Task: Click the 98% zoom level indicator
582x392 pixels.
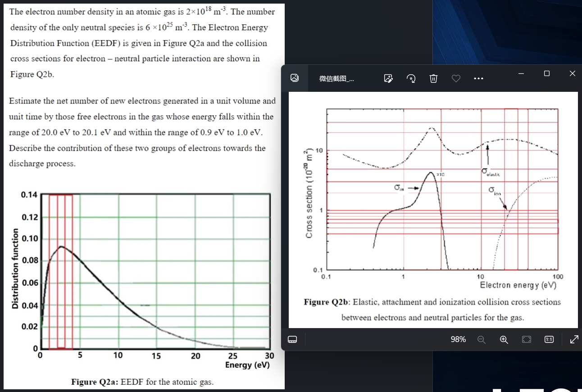Action: click(x=458, y=339)
